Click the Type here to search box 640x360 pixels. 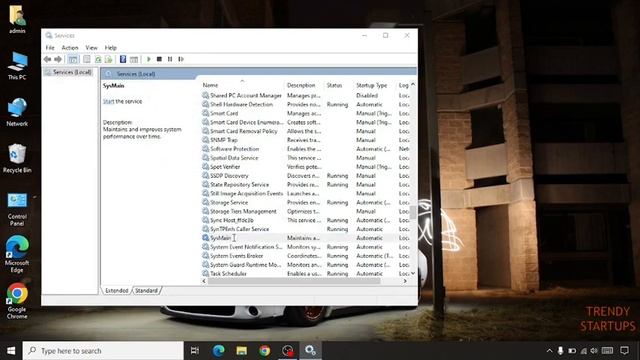pyautogui.click(x=103, y=351)
